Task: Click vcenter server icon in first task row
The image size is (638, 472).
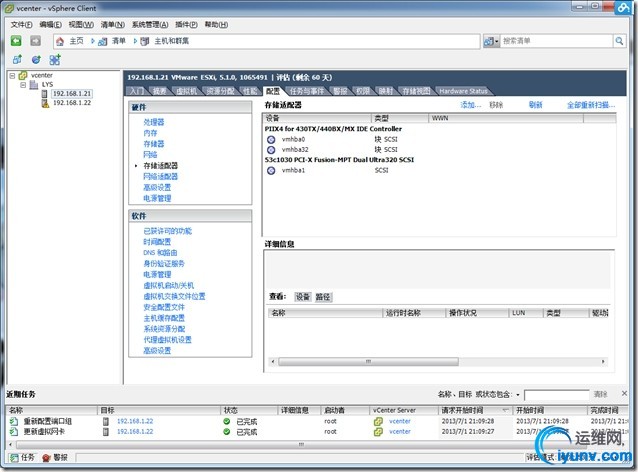Action: coord(378,422)
